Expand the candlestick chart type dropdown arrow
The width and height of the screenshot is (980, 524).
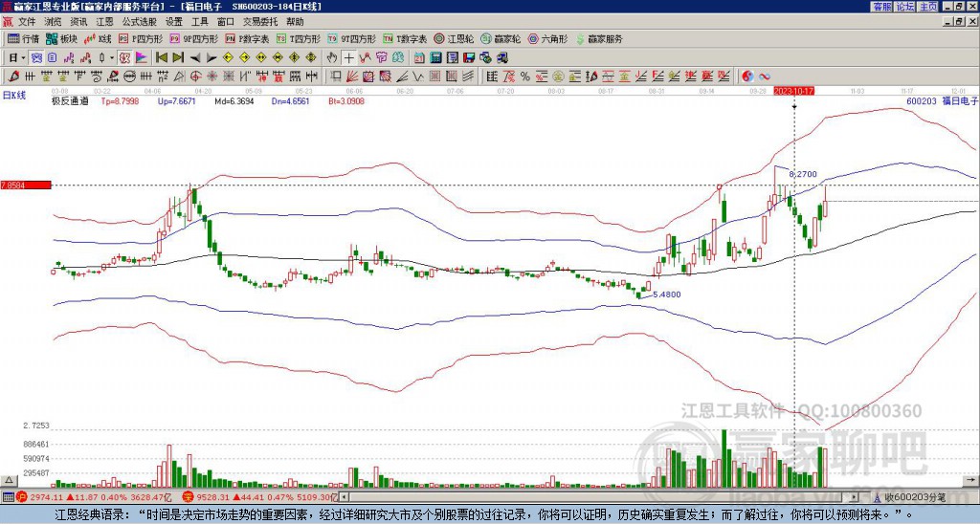pos(112,58)
